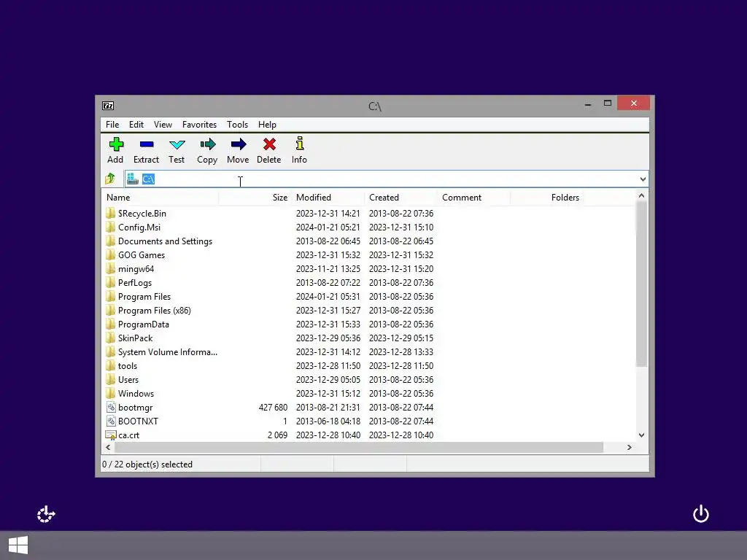
Task: Sort by the Name column header
Action: (160, 197)
